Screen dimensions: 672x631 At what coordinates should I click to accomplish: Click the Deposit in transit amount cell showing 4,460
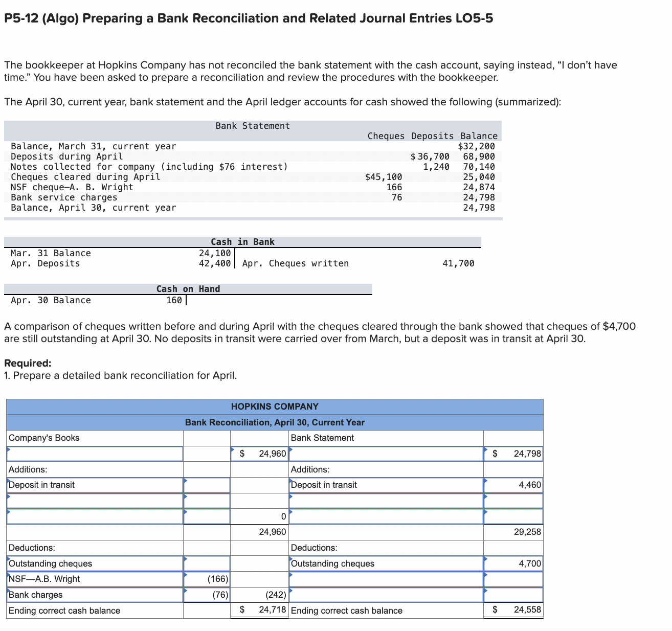tap(513, 485)
